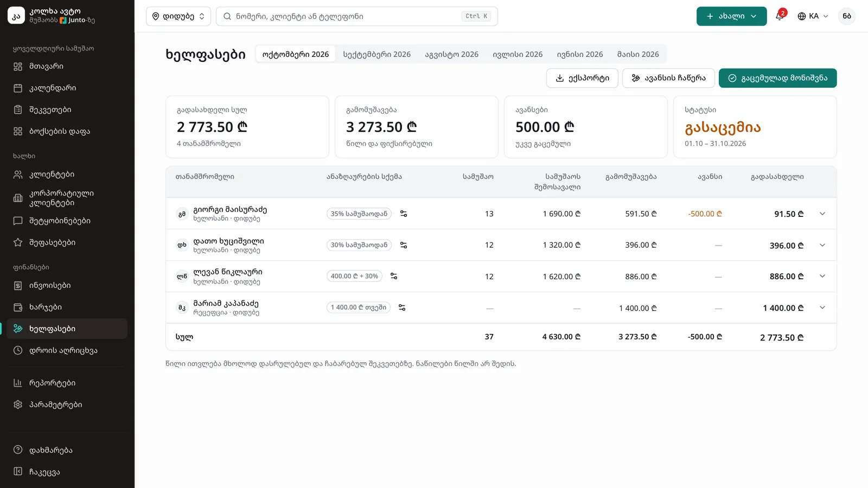
Task: Click ავანსის ჩაწერა button
Action: pos(668,78)
